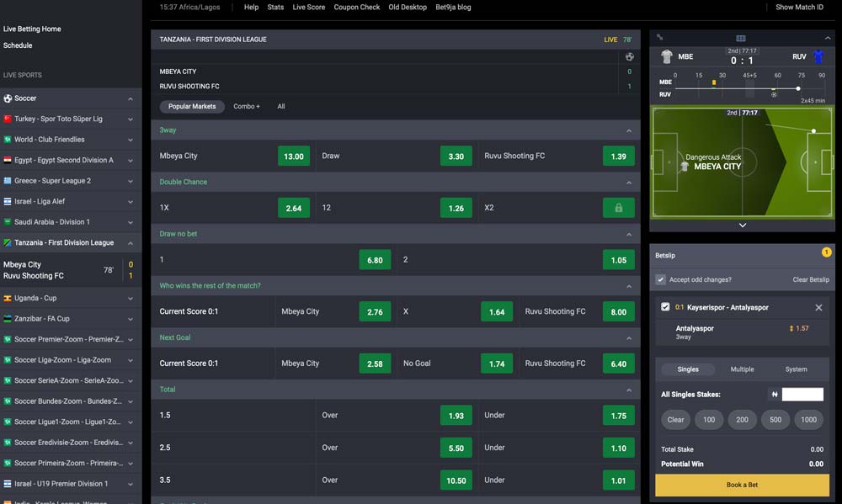Click the locked X2 Double Chance odds button
Viewport: 842px width, 504px height.
coord(618,208)
